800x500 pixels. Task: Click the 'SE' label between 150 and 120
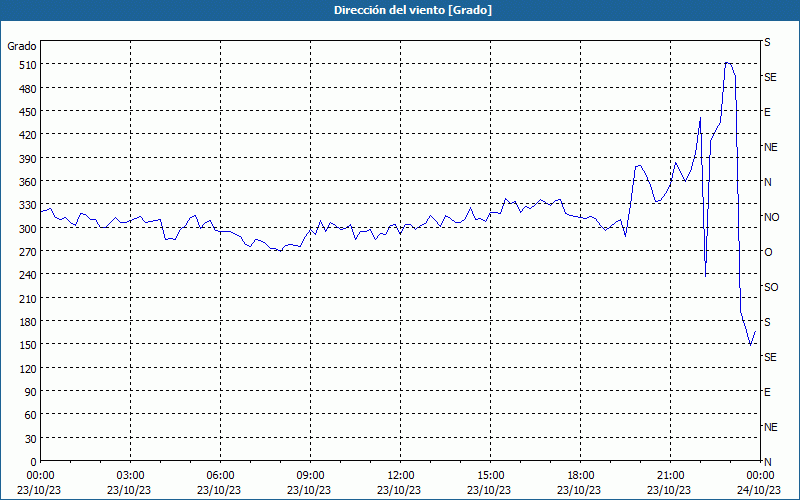coord(770,357)
